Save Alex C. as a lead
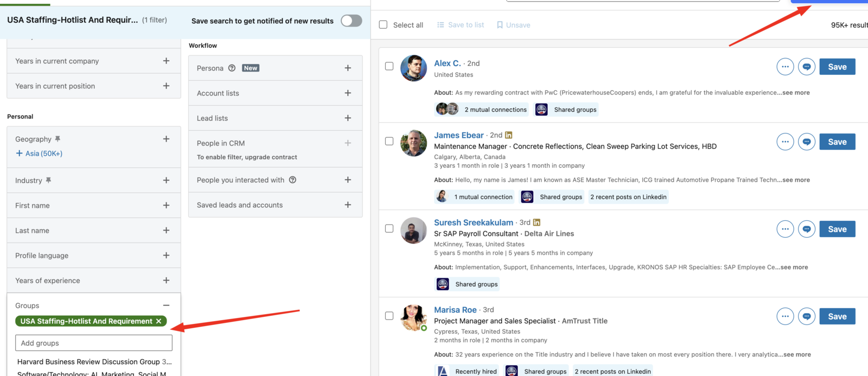This screenshot has width=868, height=376. point(837,67)
